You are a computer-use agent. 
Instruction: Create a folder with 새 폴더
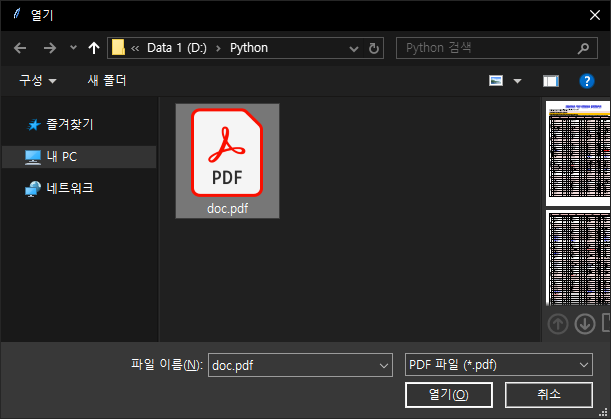[107, 81]
